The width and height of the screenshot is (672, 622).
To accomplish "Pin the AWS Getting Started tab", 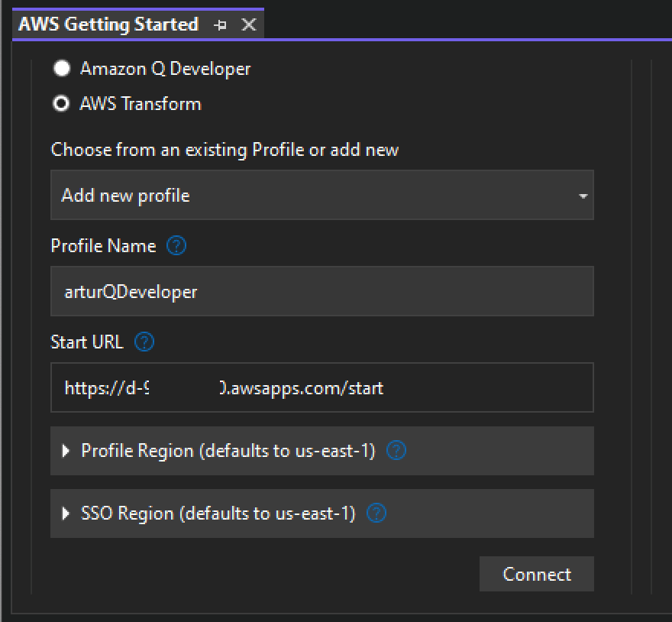I will [221, 24].
